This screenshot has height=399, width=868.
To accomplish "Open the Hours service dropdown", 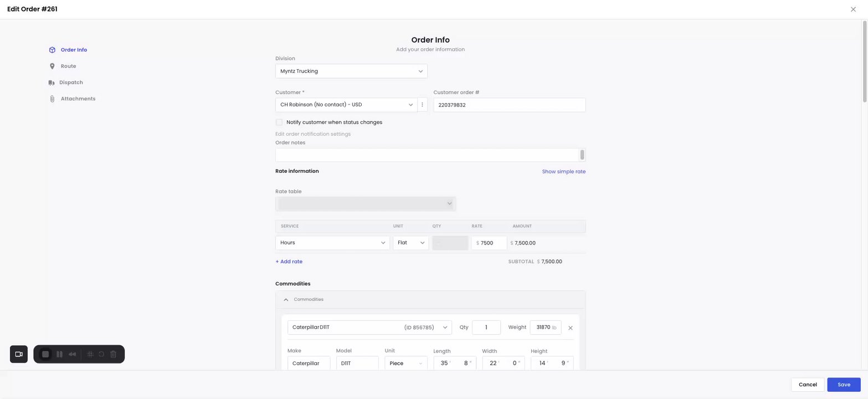I will (332, 243).
